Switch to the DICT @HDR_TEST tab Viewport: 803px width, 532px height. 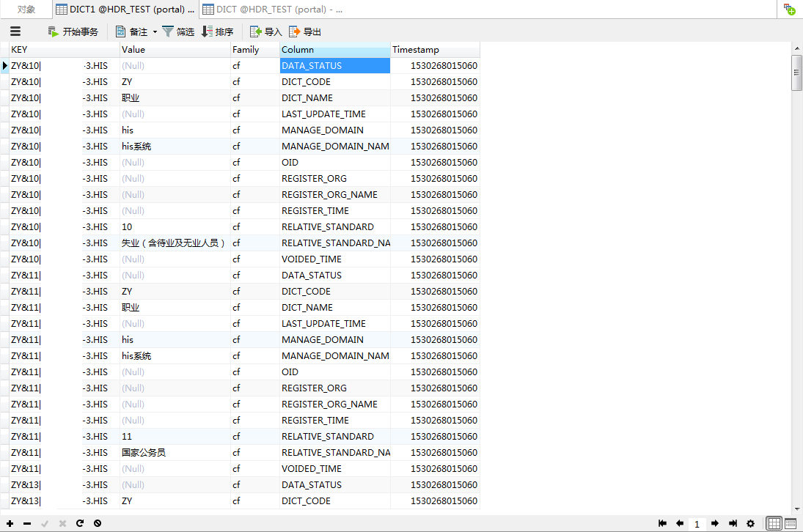[273, 10]
